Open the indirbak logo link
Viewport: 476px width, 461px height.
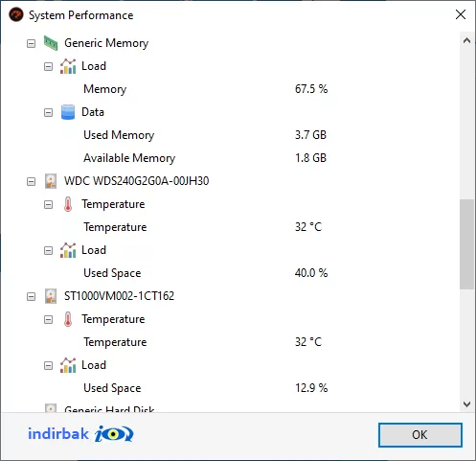pos(80,434)
